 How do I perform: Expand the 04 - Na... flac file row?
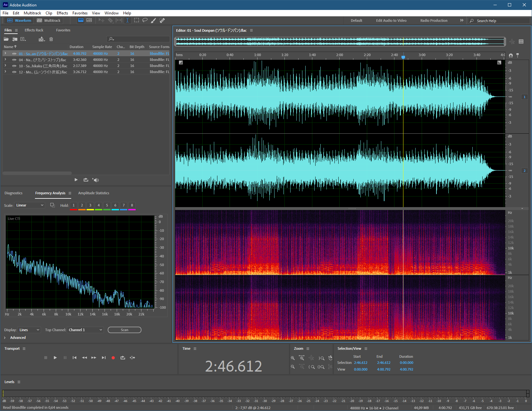[5, 60]
